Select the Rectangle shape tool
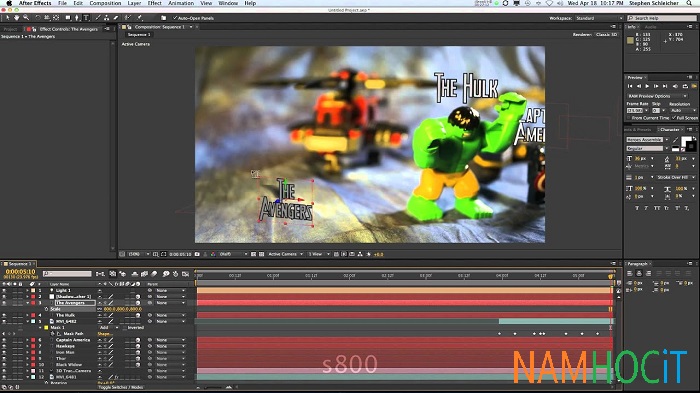This screenshot has height=393, width=700. [68, 18]
